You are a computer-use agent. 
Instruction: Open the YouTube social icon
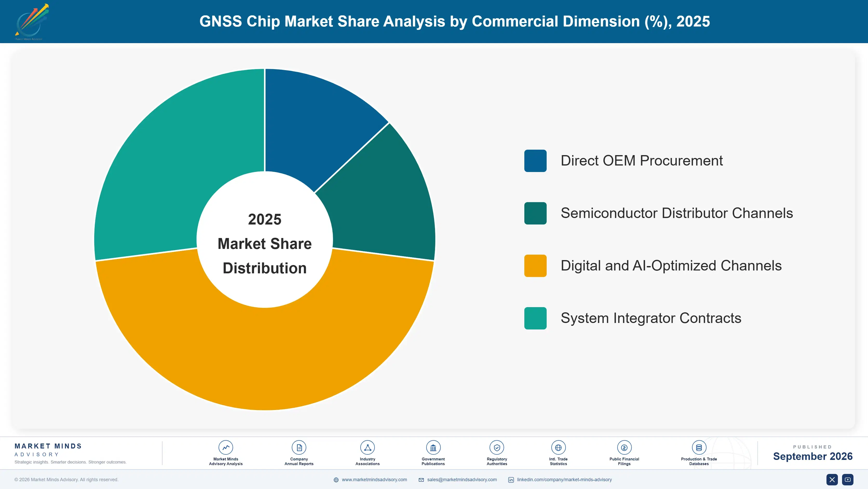tap(847, 480)
